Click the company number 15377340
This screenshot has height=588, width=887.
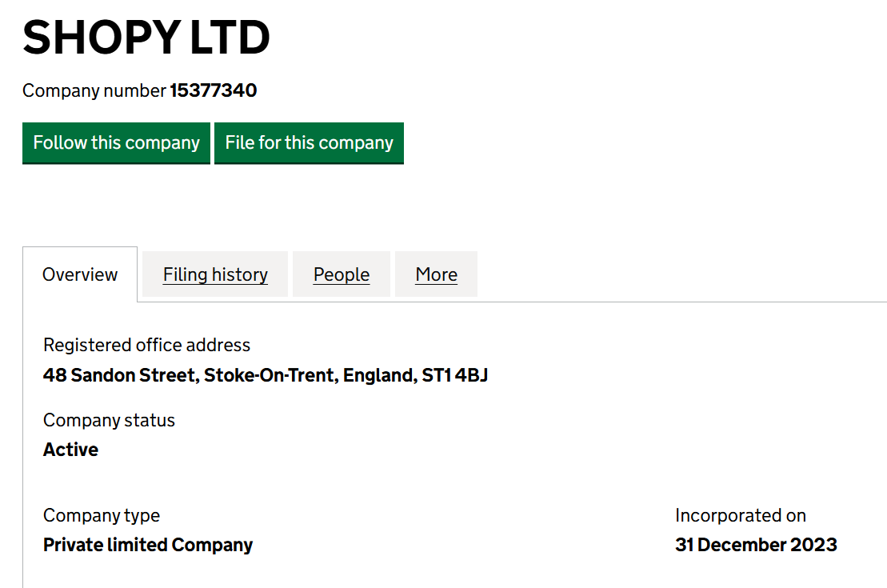214,90
